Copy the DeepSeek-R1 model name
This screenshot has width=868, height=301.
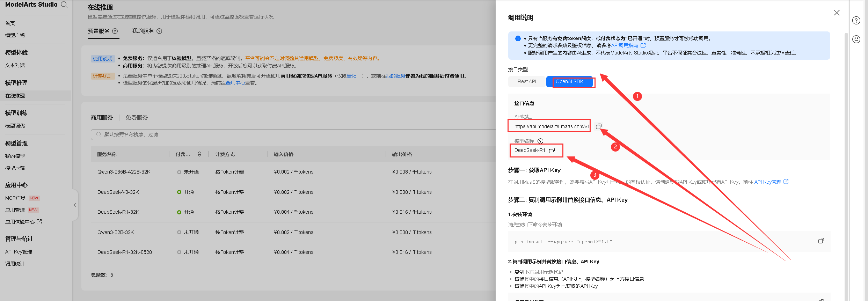point(552,150)
